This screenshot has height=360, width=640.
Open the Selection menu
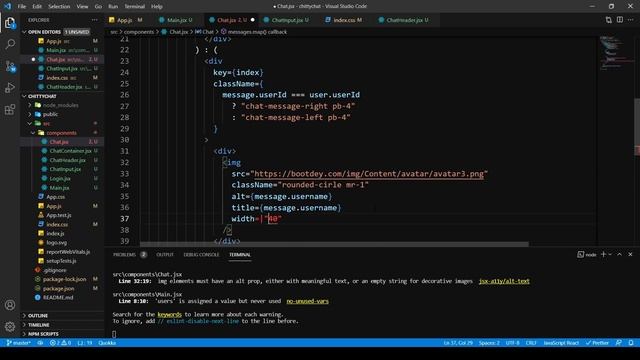[x=59, y=7]
